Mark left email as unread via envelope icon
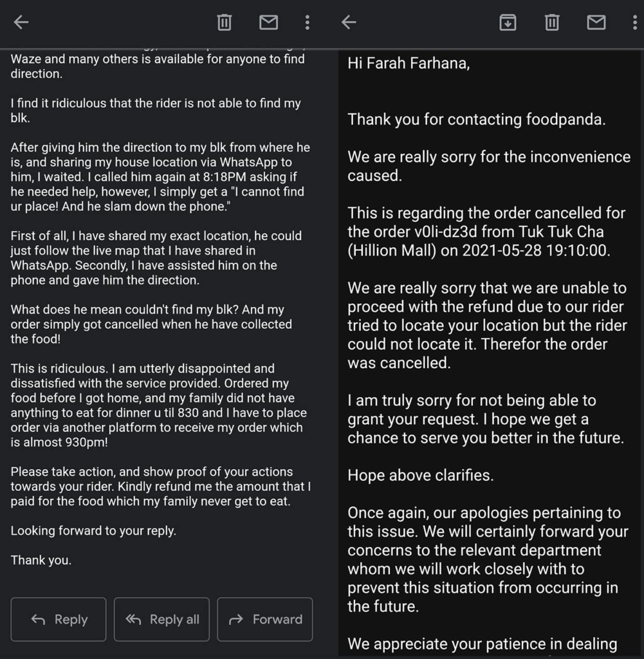644x659 pixels. [268, 23]
